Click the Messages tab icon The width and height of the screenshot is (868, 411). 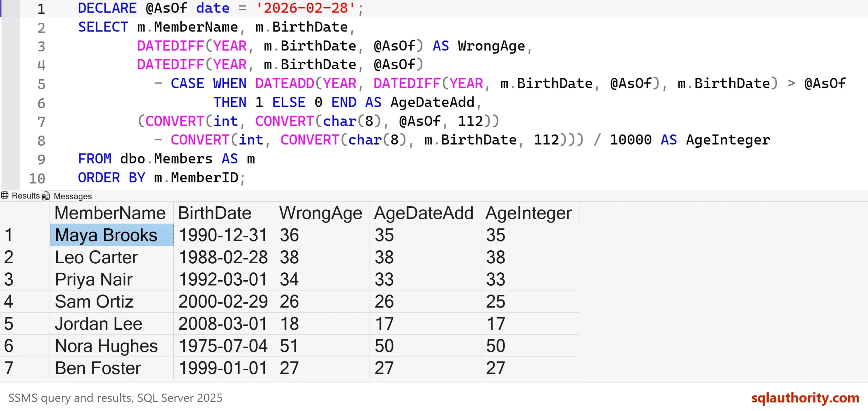pos(46,196)
